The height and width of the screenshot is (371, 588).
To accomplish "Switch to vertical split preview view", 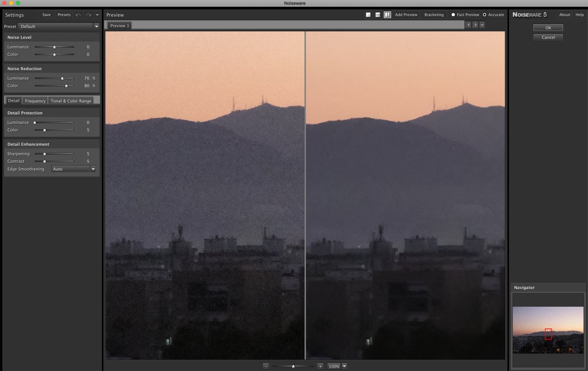I will [x=387, y=15].
